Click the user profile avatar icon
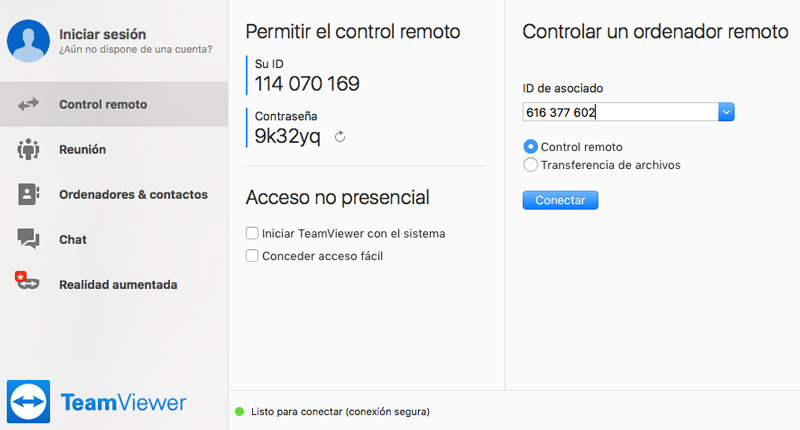 click(x=27, y=40)
